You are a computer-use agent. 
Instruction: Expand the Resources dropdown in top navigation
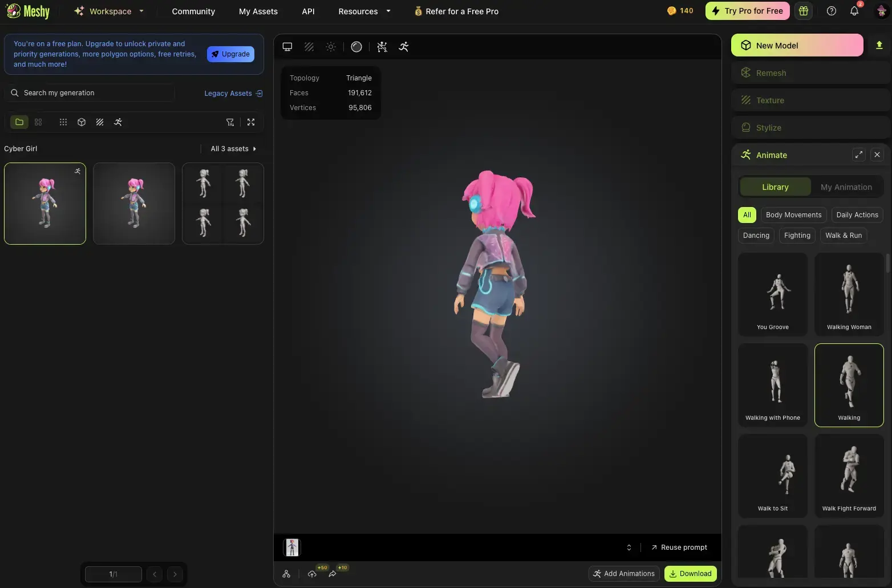point(363,11)
